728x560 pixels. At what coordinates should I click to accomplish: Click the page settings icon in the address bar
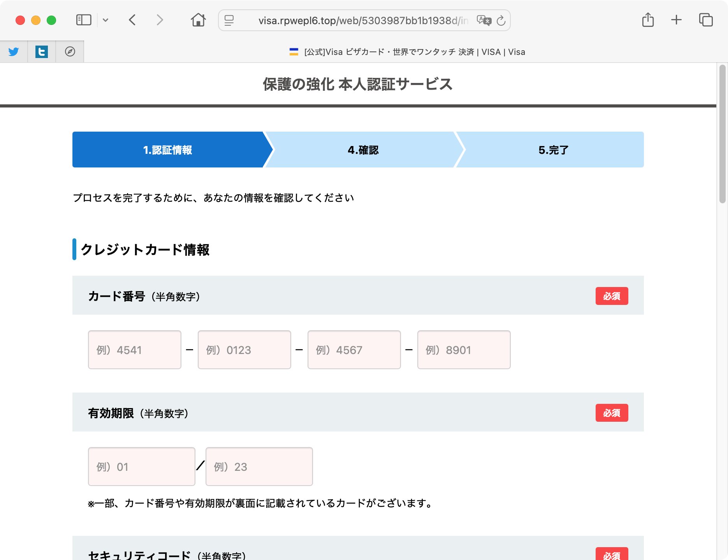point(229,20)
